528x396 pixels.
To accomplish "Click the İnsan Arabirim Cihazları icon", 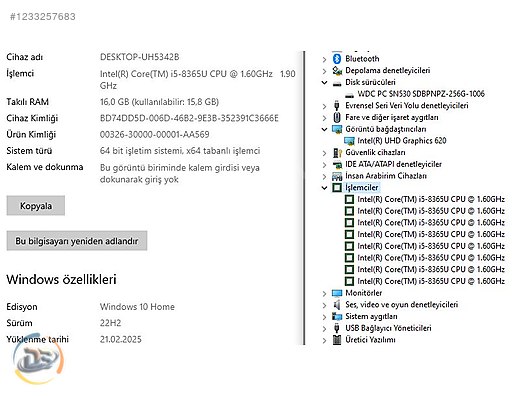I will point(337,176).
